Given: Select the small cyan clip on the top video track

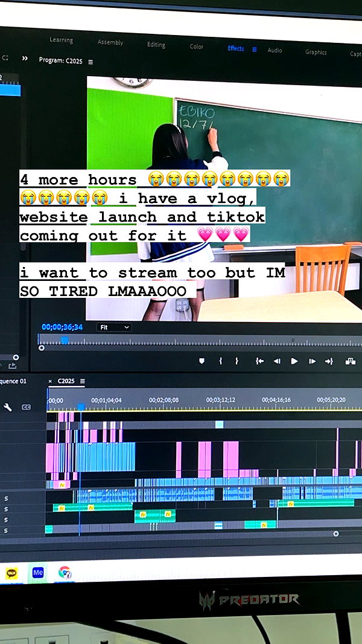Looking at the screenshot, I should coord(220,425).
